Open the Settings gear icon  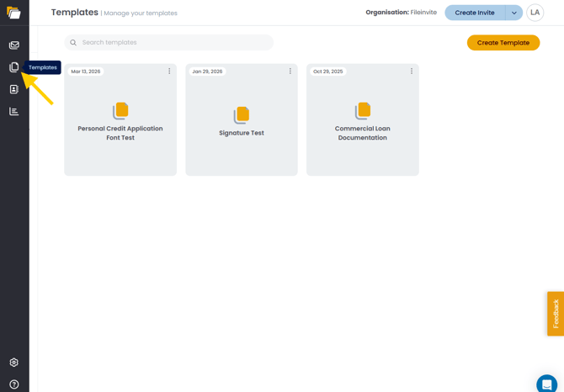pos(14,363)
